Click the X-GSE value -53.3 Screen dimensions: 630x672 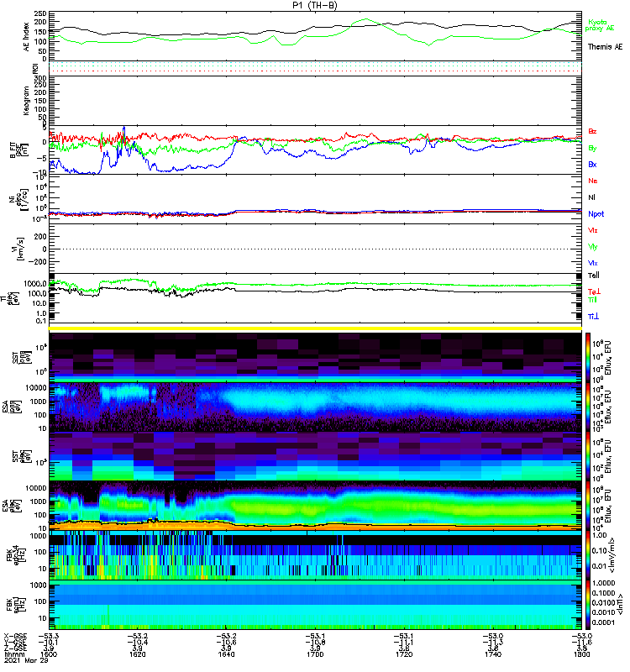pos(49,636)
